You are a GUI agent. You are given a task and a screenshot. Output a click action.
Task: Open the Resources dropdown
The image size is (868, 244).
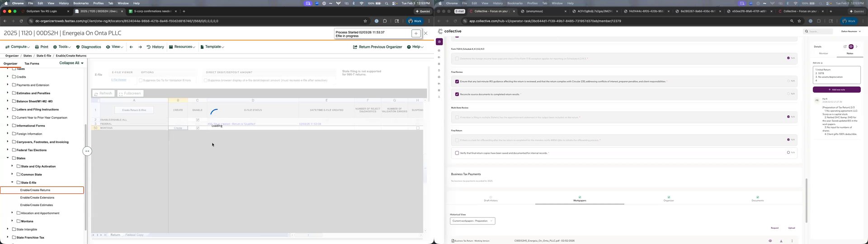coord(182,47)
